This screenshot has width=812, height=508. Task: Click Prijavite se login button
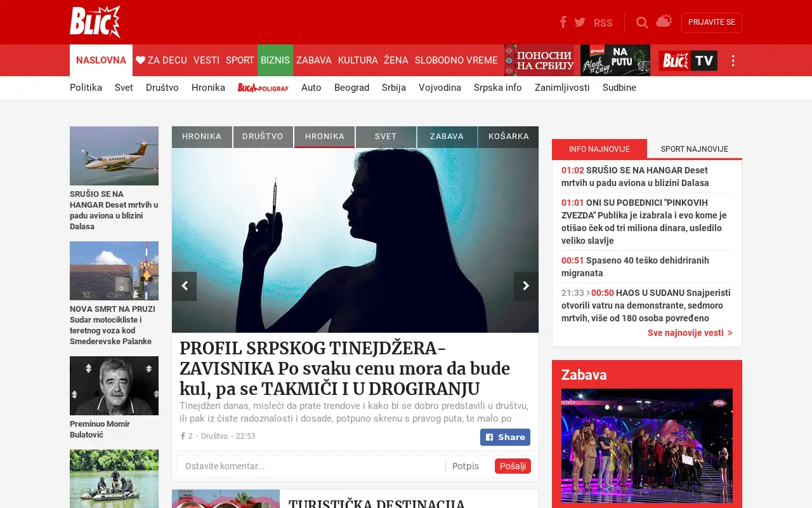coord(712,23)
